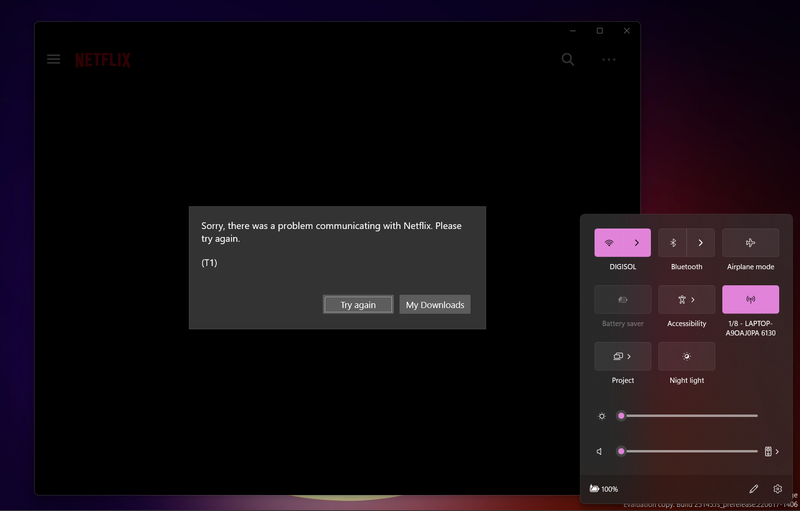Click the Netflix logo
The width and height of the screenshot is (800, 511).
pyautogui.click(x=103, y=60)
